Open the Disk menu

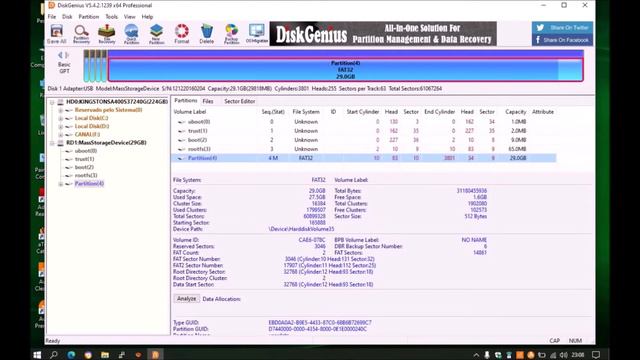tap(67, 17)
